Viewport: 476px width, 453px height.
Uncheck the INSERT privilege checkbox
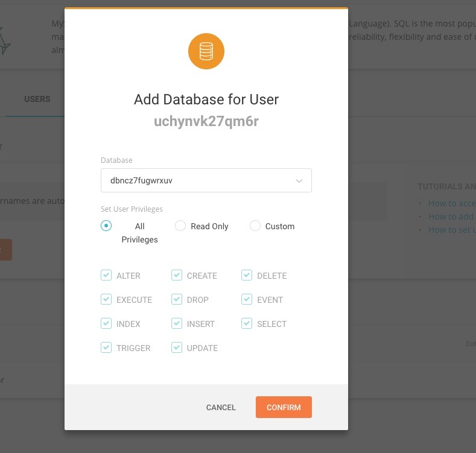(177, 324)
